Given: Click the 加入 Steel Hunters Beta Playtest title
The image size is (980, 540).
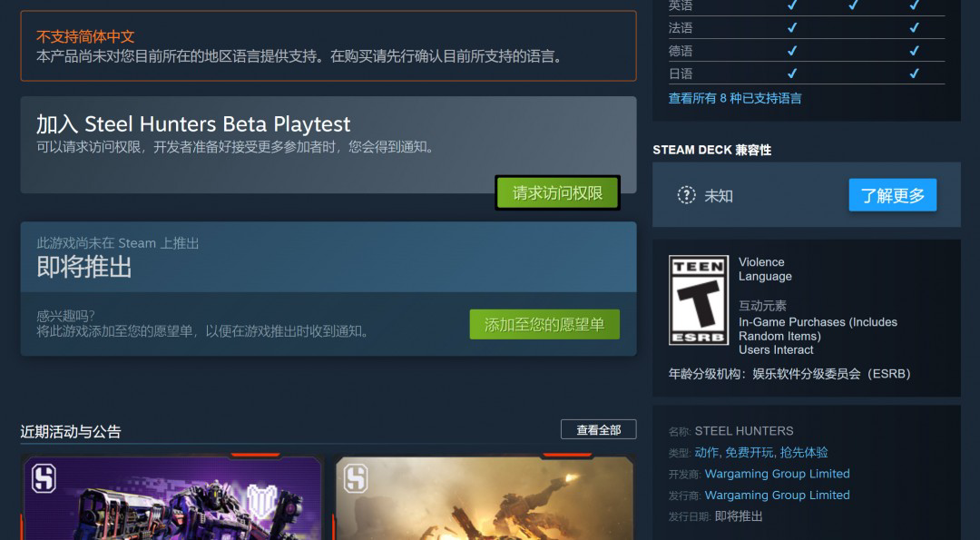Looking at the screenshot, I should pos(193,123).
